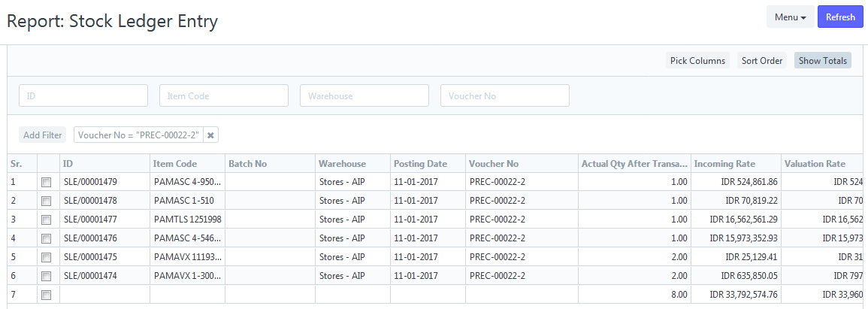Tick the checkbox for SLE/00001479
The width and height of the screenshot is (868, 309).
tap(47, 182)
